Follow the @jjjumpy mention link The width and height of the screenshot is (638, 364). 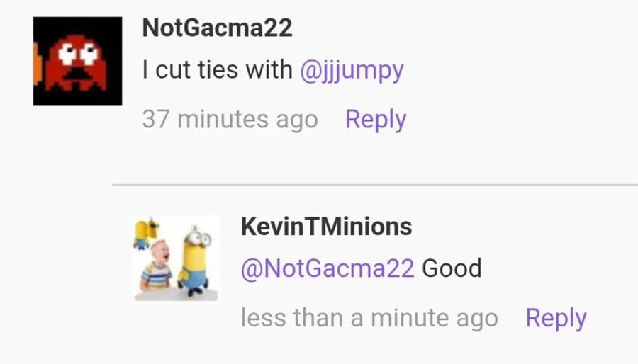pyautogui.click(x=352, y=70)
